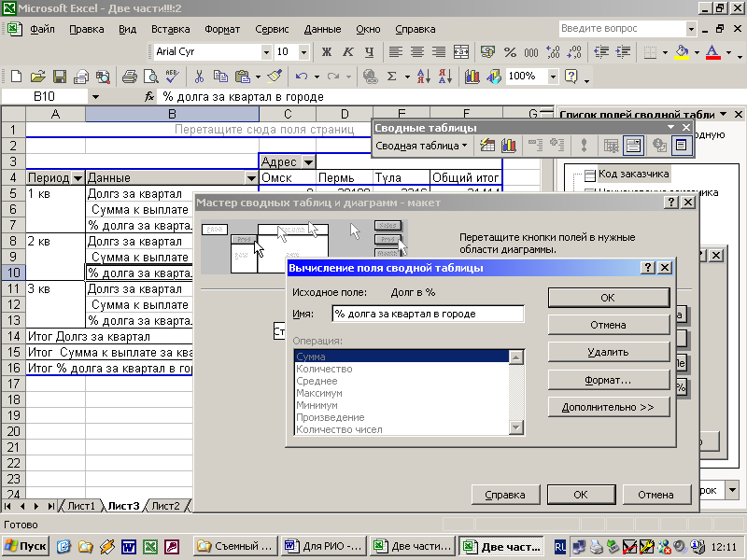Copy selection using copy icon
This screenshot has height=560, width=747.
(x=220, y=77)
